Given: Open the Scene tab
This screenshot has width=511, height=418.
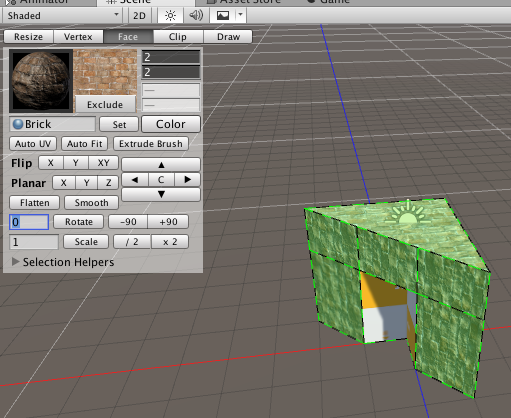Looking at the screenshot, I should pos(146,2).
